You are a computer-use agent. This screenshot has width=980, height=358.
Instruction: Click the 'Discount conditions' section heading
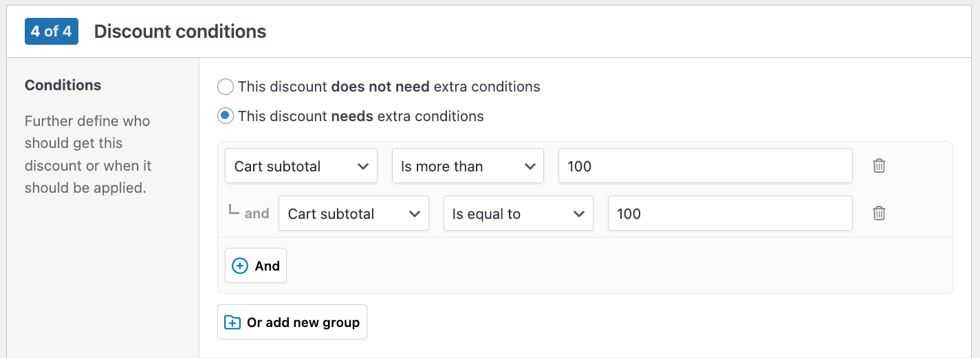coord(180,32)
